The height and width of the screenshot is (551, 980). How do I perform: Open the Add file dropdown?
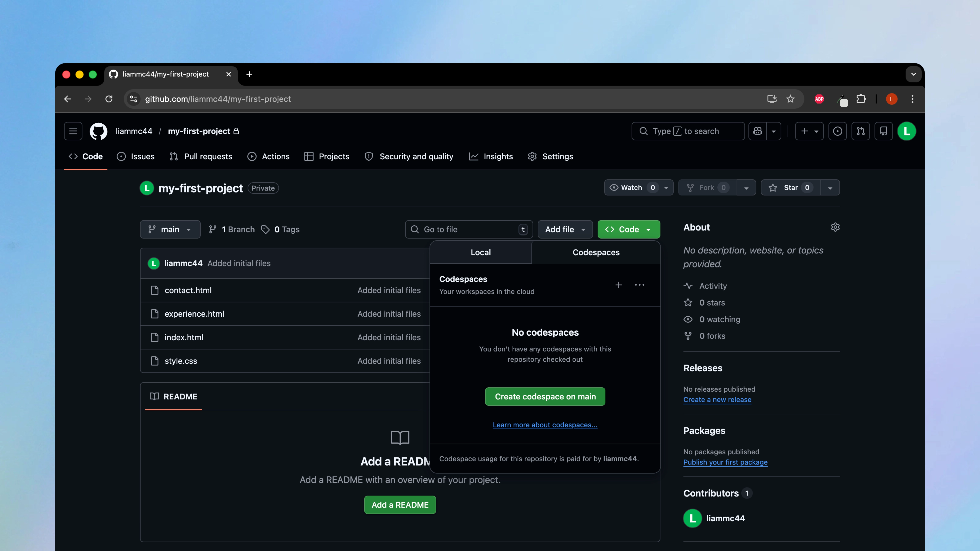coord(565,229)
